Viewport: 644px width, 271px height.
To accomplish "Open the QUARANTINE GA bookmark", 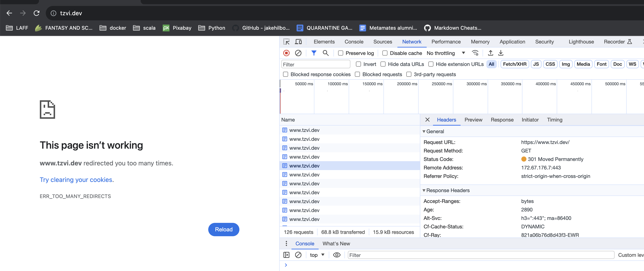I will [x=325, y=28].
